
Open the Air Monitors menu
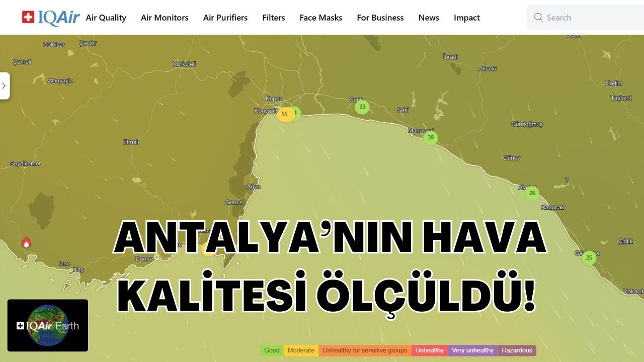tap(165, 18)
